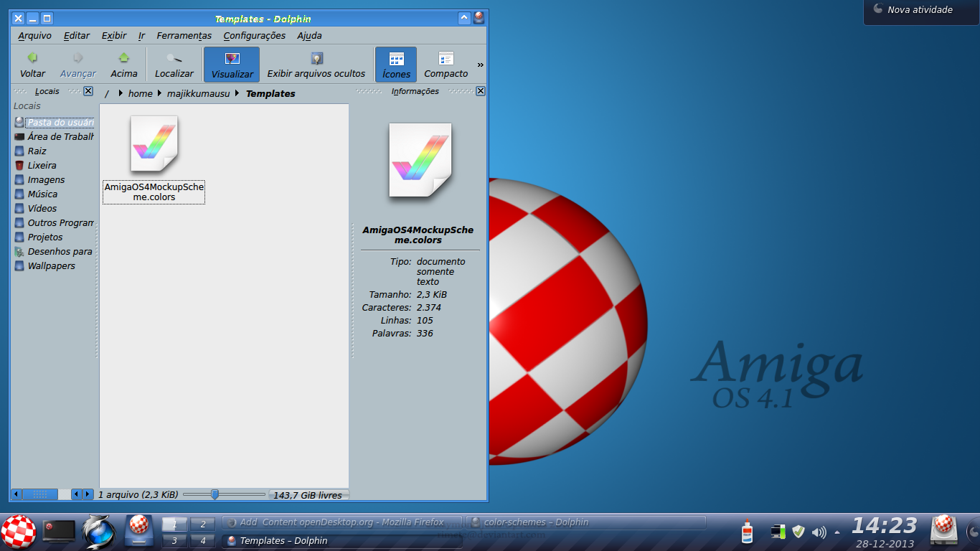This screenshot has height=551, width=980.
Task: Open the network monitor tray icon
Action: tap(778, 532)
